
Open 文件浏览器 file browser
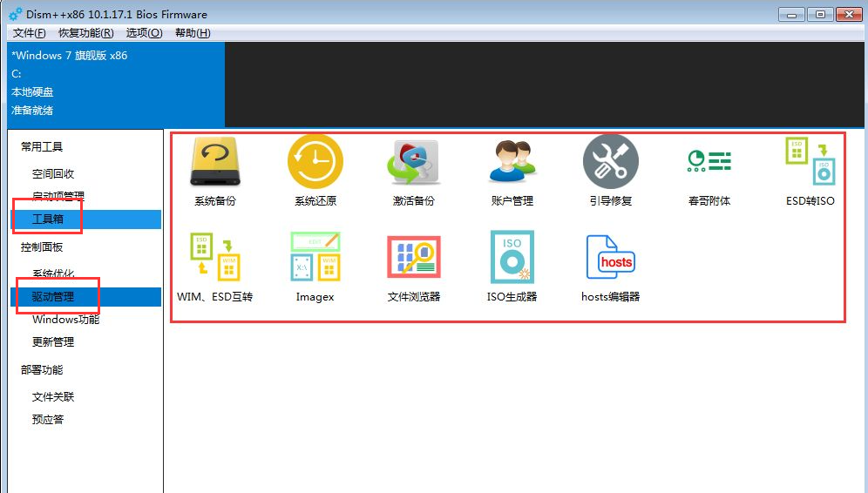413,267
